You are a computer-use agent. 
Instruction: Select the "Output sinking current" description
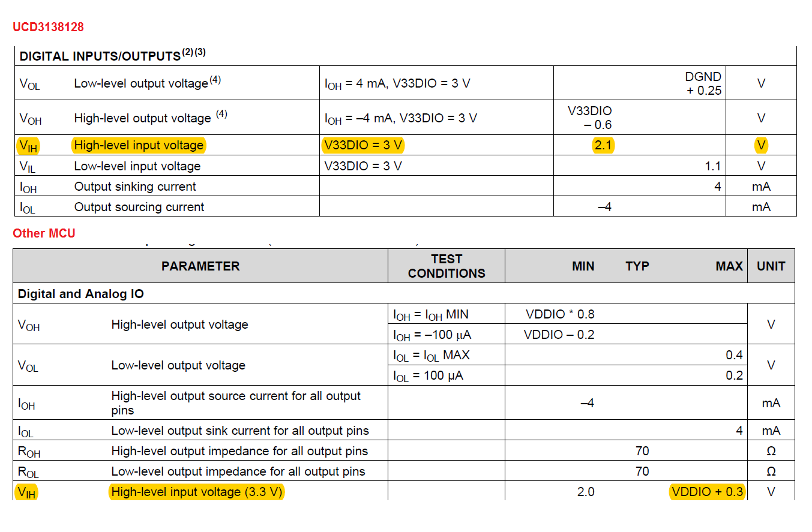(x=135, y=187)
